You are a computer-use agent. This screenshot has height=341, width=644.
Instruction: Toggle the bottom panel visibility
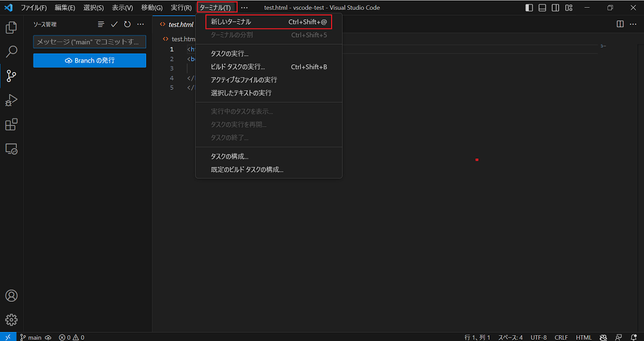(x=543, y=8)
